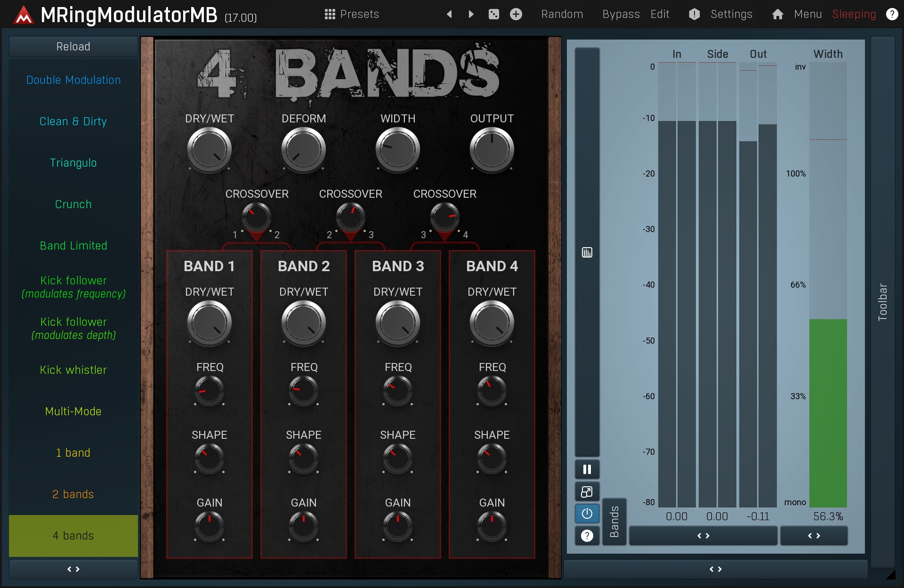The image size is (904, 588).
Task: Click the next preset arrow icon
Action: pyautogui.click(x=471, y=14)
